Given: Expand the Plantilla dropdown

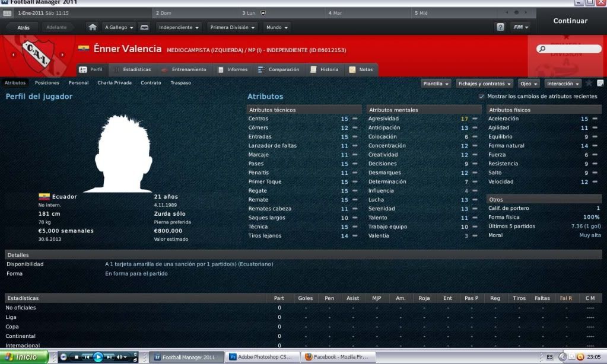Looking at the screenshot, I should pyautogui.click(x=436, y=84).
